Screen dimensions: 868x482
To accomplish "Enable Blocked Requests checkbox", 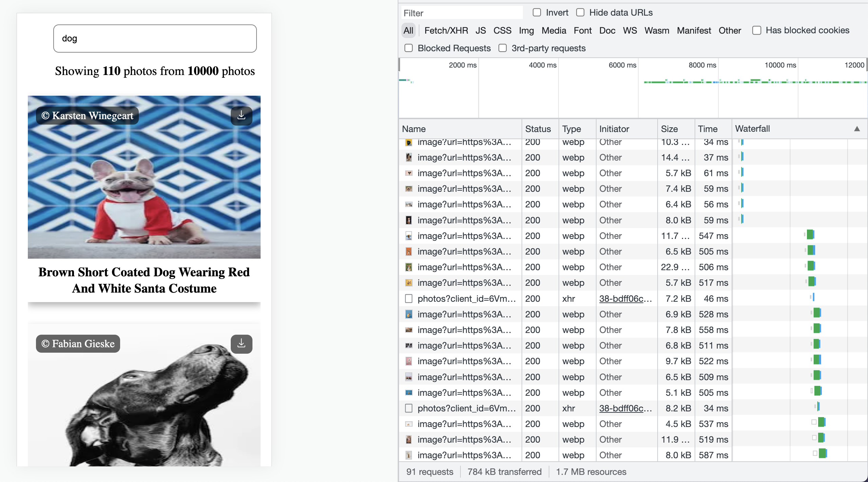I will (x=409, y=48).
